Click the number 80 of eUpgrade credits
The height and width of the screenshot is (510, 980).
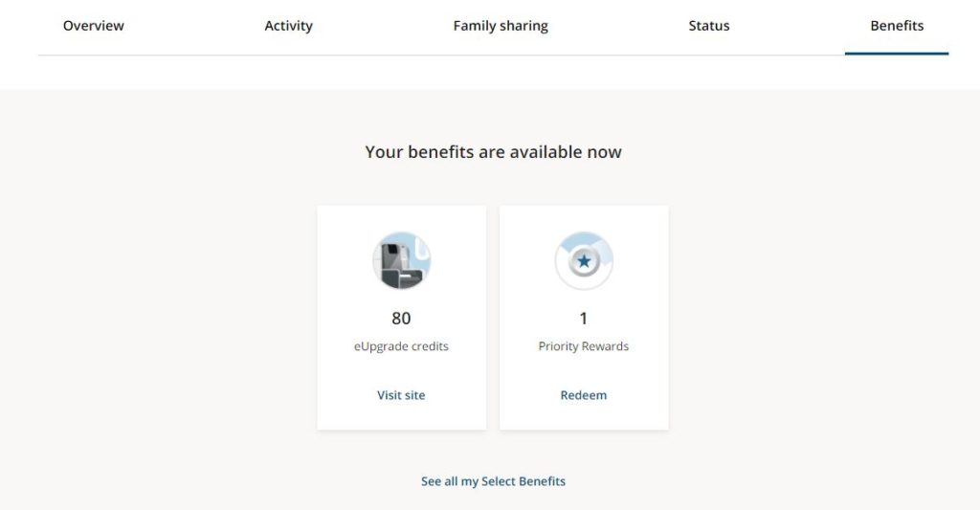[401, 318]
